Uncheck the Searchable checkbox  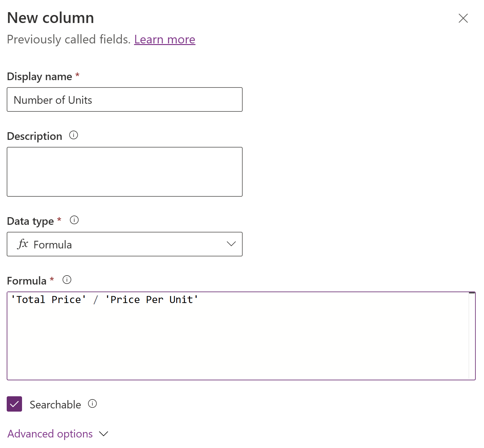14,404
